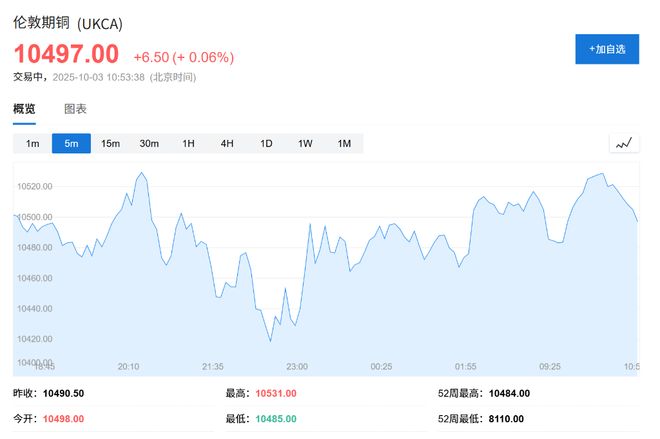Click the chart peak near 20:10
This screenshot has width=660, height=439.
click(142, 173)
